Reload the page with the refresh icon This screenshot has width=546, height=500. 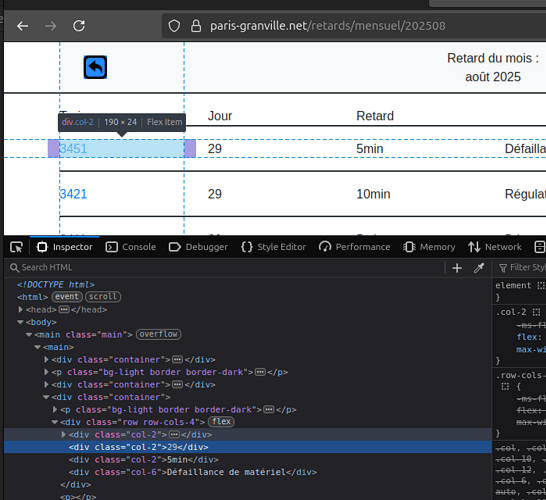(x=79, y=26)
